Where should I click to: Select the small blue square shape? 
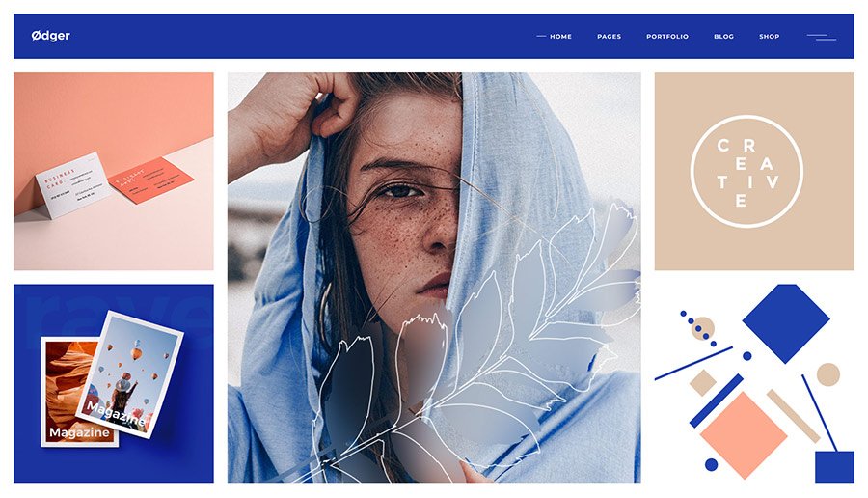coord(834,467)
